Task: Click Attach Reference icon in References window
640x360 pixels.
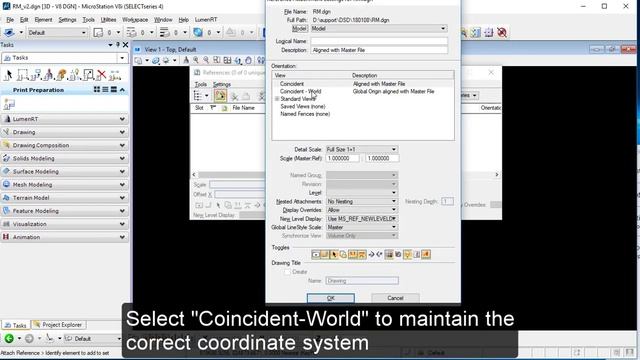Action: click(x=220, y=96)
